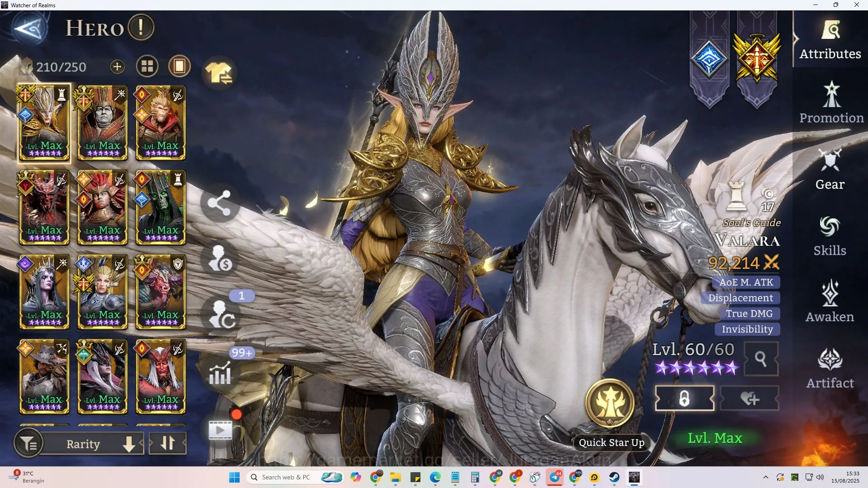Open the Attributes tab
868x488 pixels.
pos(830,41)
